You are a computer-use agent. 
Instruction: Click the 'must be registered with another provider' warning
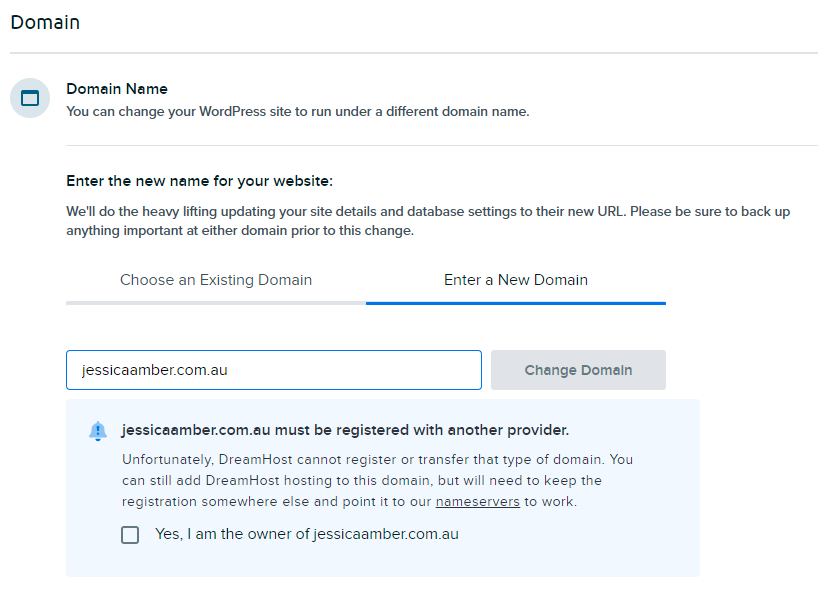coord(345,430)
